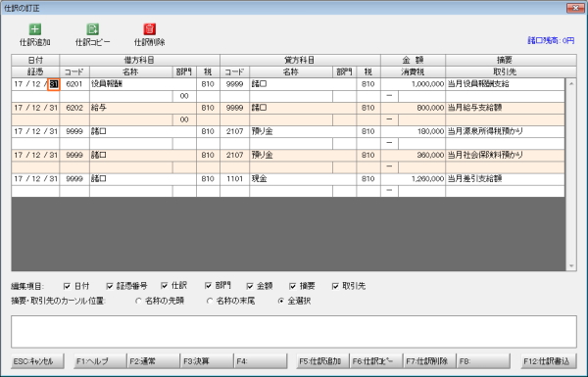This screenshot has width=588, height=377.
Task: Click scrollbar up arrow in journal grid
Action: [x=571, y=83]
